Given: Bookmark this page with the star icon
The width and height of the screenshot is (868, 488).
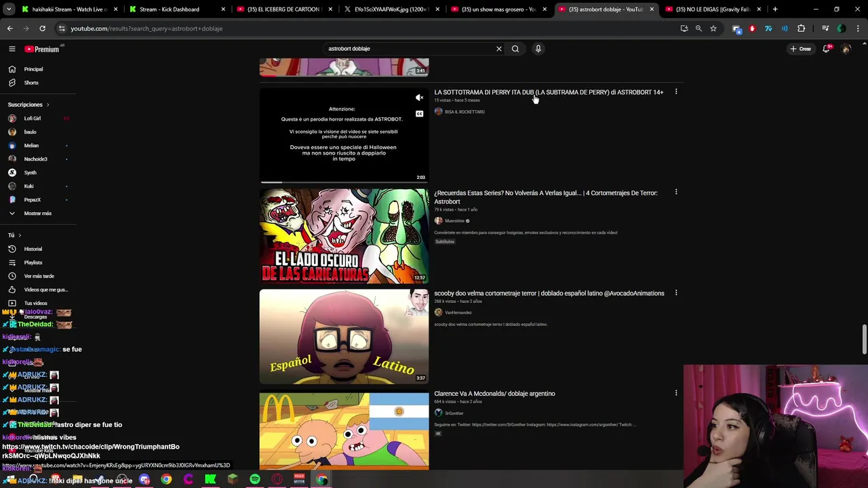Looking at the screenshot, I should click(713, 28).
